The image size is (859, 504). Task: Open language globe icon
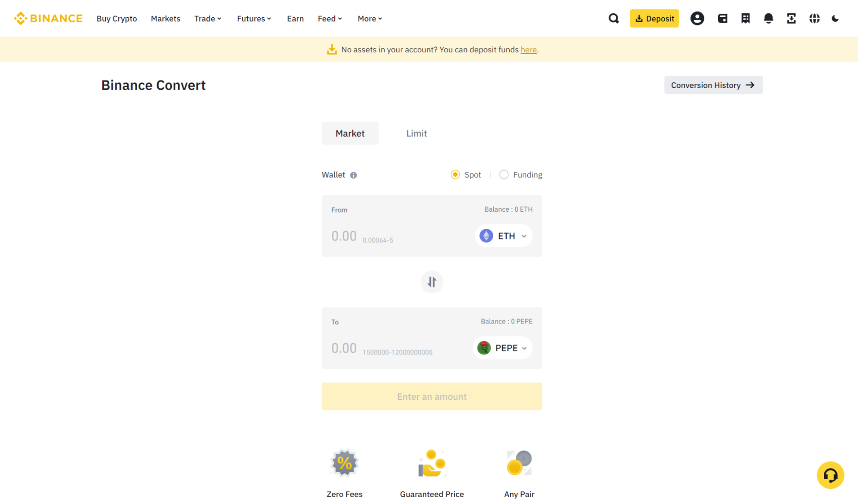pos(814,18)
